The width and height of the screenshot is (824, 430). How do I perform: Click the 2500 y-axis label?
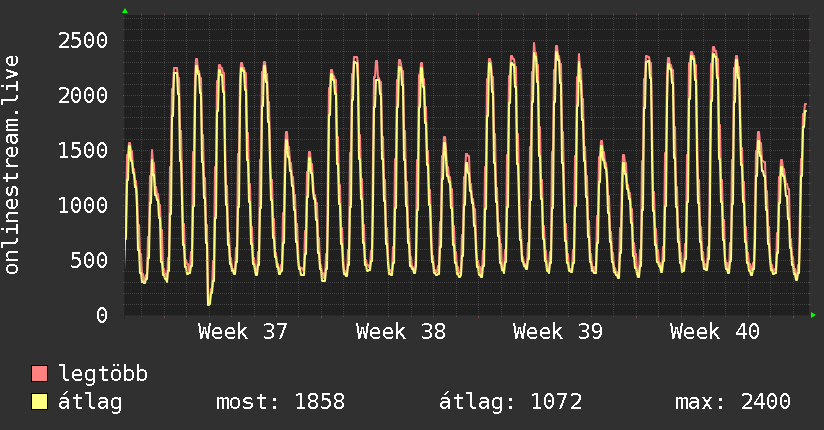83,40
